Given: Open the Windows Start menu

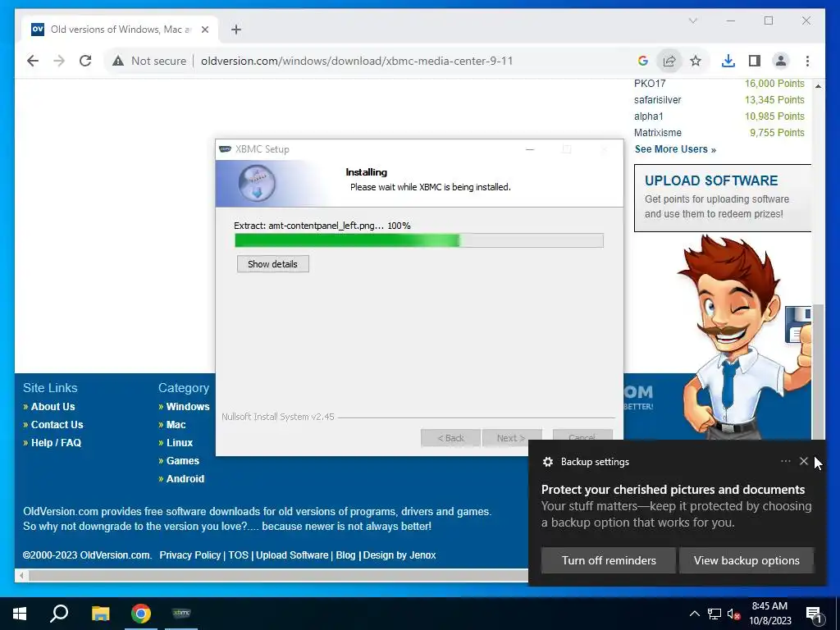Looking at the screenshot, I should (20, 614).
